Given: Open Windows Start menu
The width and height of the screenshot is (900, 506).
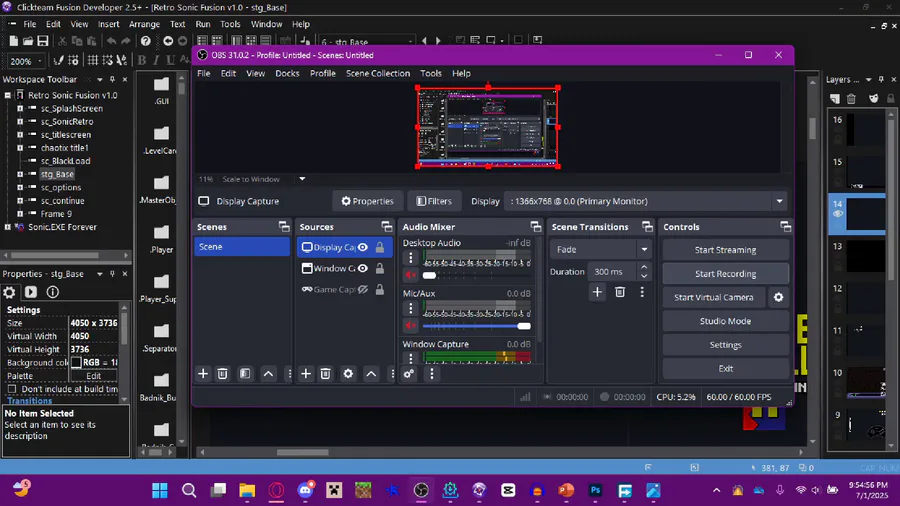Looking at the screenshot, I should (160, 490).
